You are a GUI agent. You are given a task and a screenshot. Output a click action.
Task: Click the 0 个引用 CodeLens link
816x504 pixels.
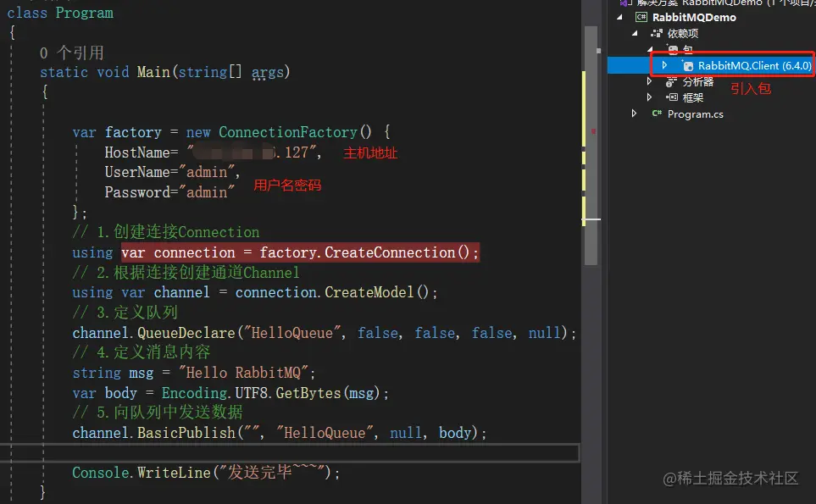point(72,53)
